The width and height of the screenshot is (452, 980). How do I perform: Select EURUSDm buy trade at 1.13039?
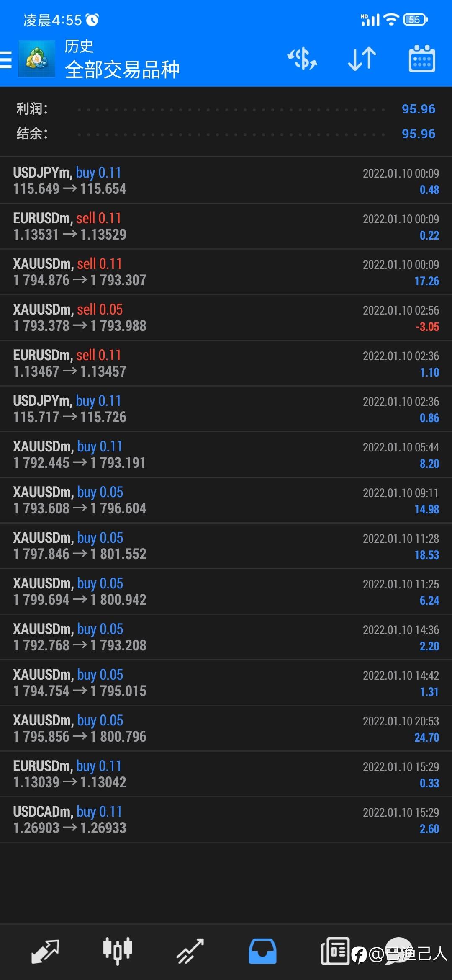click(x=226, y=774)
